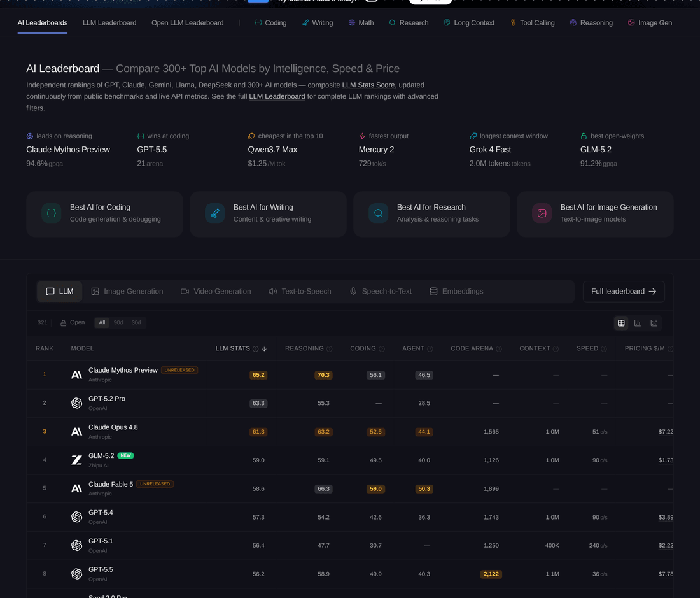The height and width of the screenshot is (598, 700).
Task: Open the Claude Opus 4.8 model link
Action: coord(113,427)
